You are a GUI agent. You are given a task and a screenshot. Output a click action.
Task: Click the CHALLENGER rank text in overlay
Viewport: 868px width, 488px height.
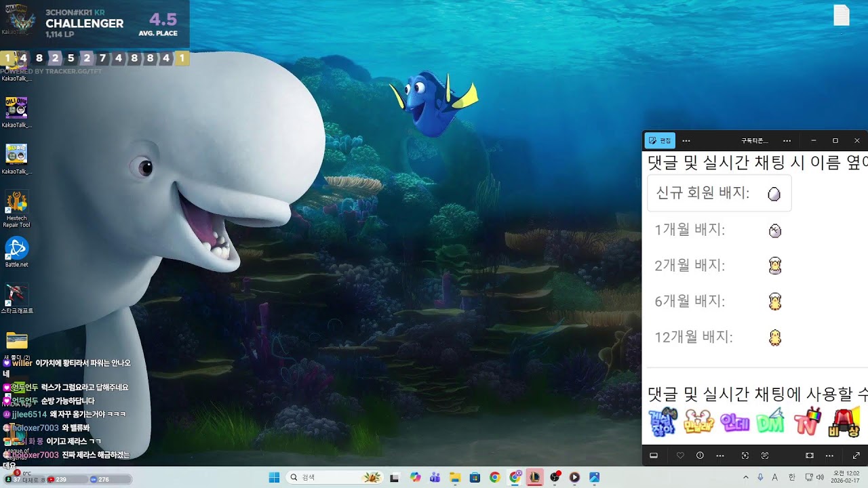click(x=84, y=24)
